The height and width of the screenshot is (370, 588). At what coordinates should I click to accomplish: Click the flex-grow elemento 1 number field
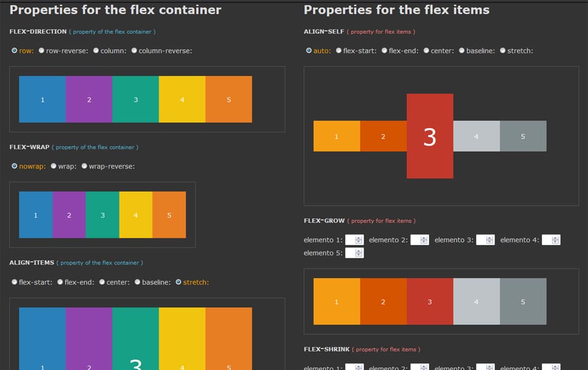(x=354, y=240)
